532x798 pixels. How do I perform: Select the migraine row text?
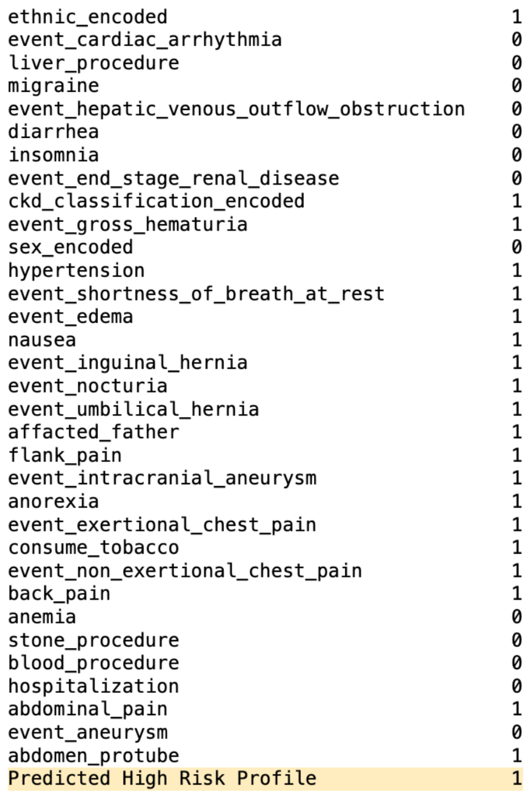click(x=54, y=86)
